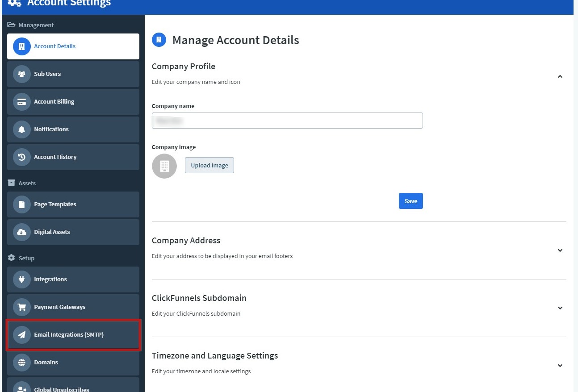Click the Management open-folder icon
Viewport: 578px width, 392px height.
tap(12, 25)
